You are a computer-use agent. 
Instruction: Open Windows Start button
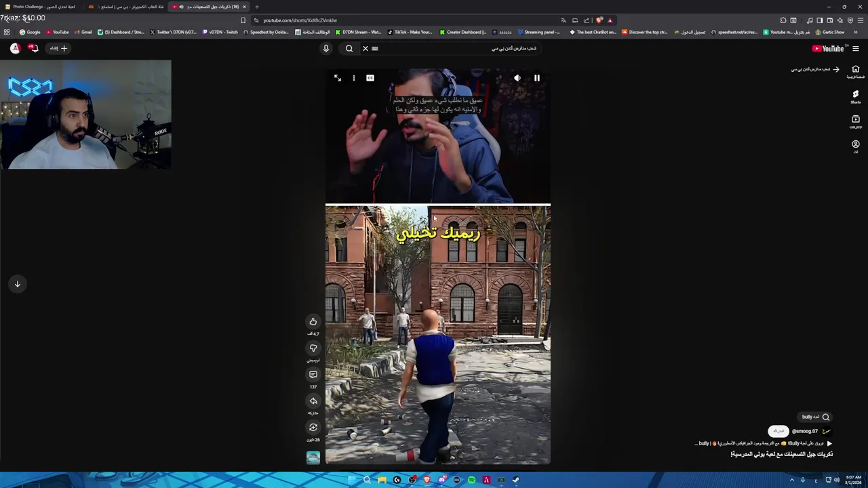pos(352,480)
